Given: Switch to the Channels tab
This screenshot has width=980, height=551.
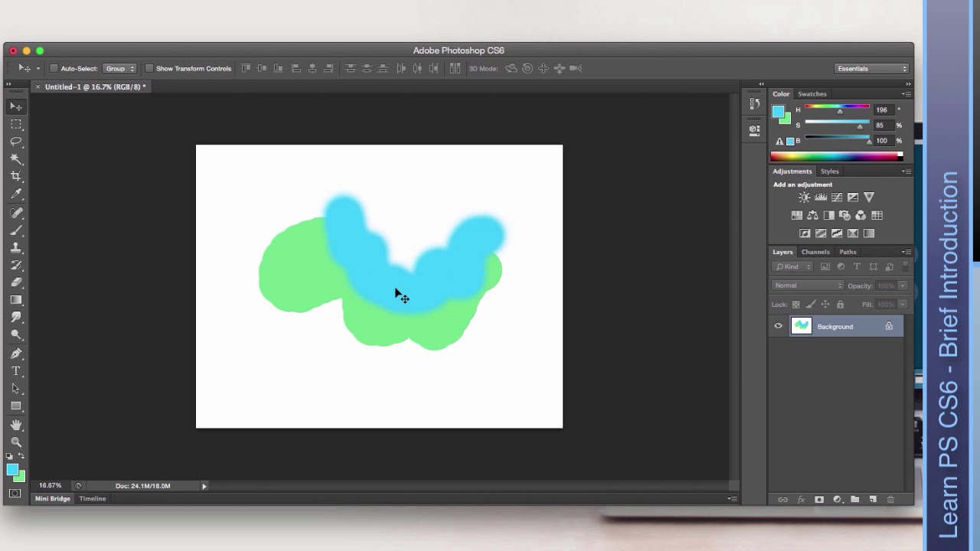Looking at the screenshot, I should coord(815,252).
